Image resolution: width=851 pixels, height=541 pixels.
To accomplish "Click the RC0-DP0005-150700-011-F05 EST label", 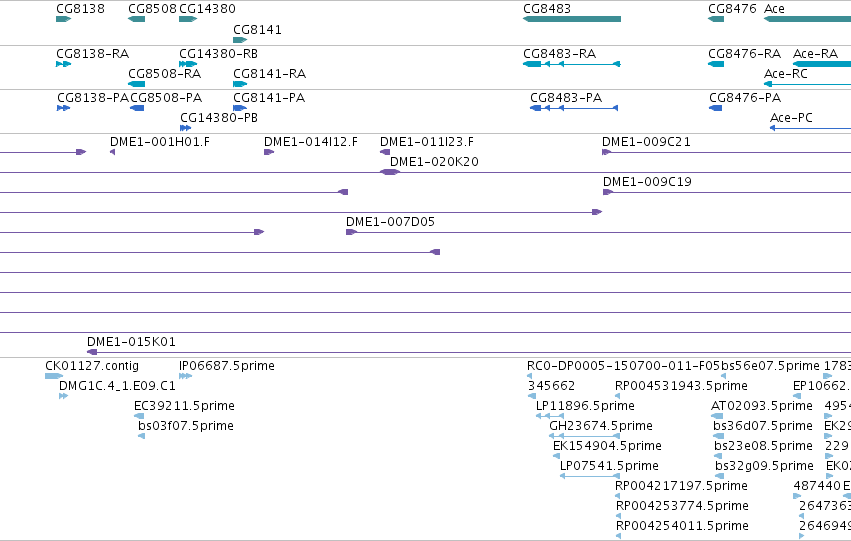I will [624, 366].
